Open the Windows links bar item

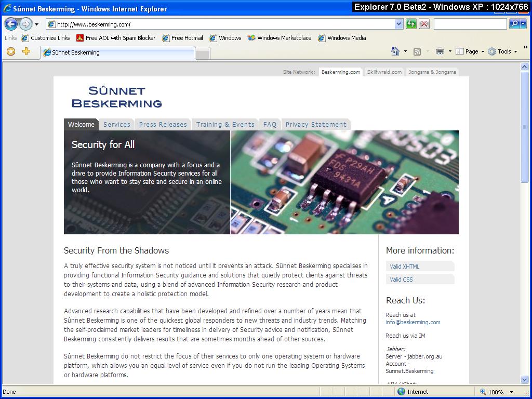point(225,38)
